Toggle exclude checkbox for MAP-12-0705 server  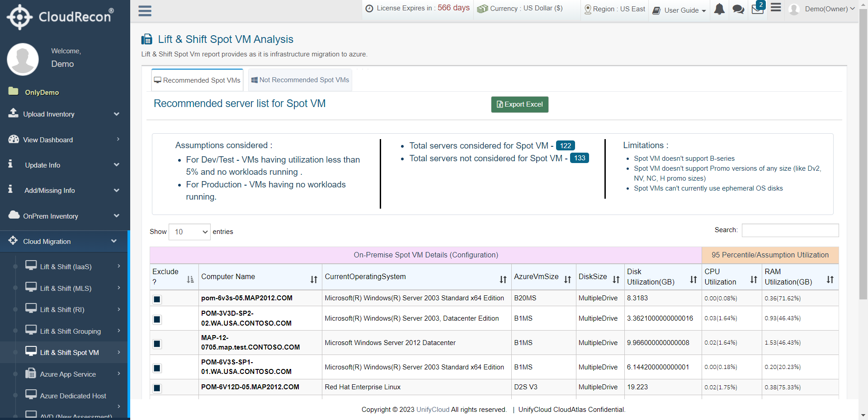tap(157, 344)
